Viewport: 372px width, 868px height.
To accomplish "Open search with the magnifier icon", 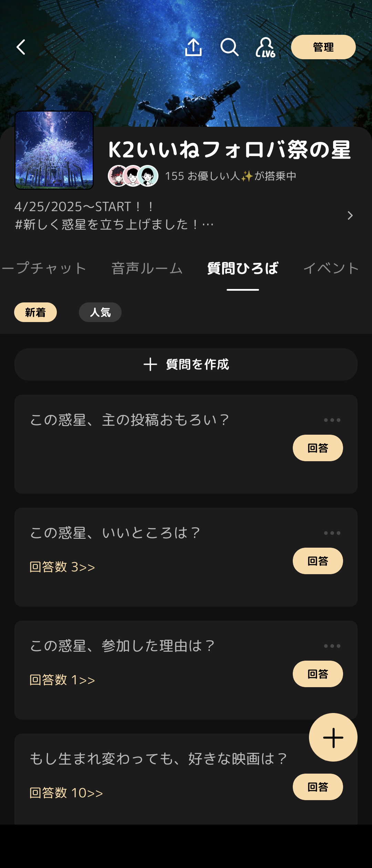I will [x=229, y=47].
